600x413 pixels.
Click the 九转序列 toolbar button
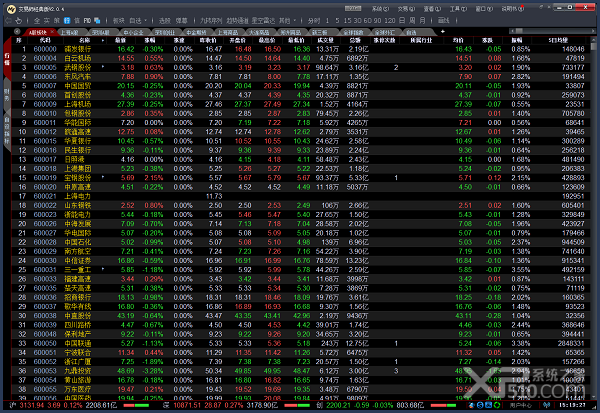(211, 21)
